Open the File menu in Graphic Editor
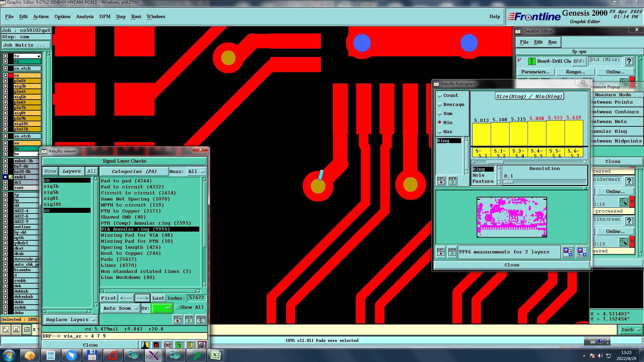 coord(9,16)
